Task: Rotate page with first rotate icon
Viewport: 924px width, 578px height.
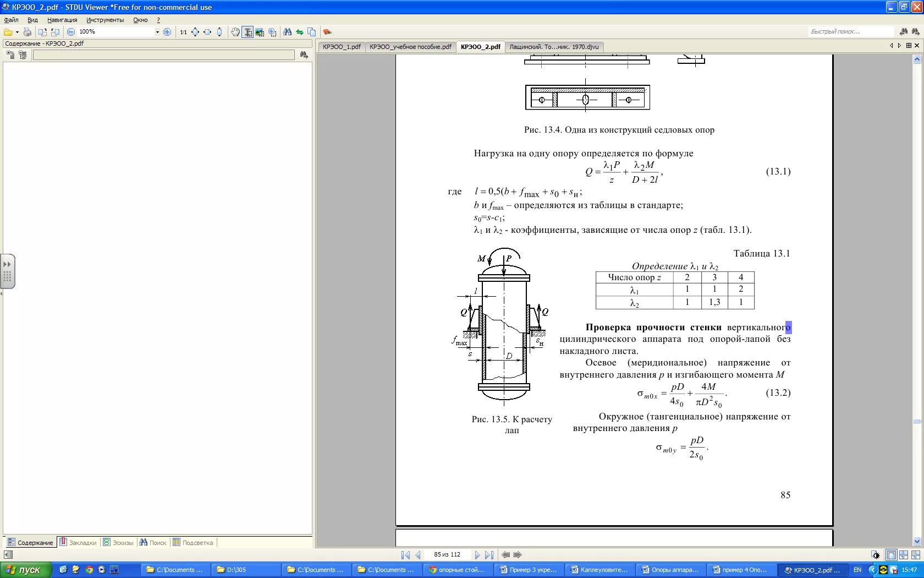Action: pos(42,32)
